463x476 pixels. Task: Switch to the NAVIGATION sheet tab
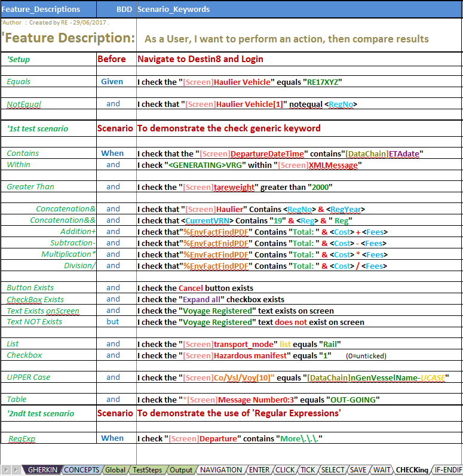tap(220, 470)
